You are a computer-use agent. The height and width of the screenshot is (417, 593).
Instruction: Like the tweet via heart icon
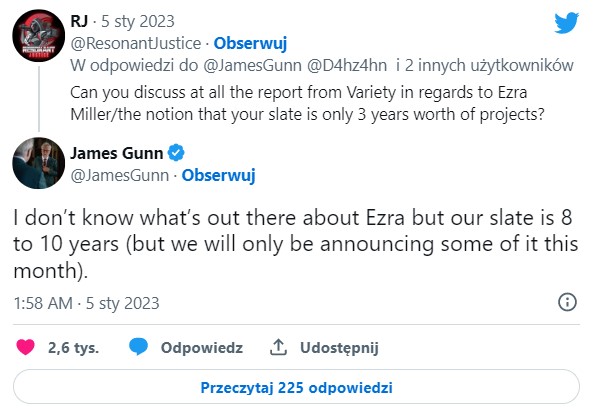click(x=25, y=347)
